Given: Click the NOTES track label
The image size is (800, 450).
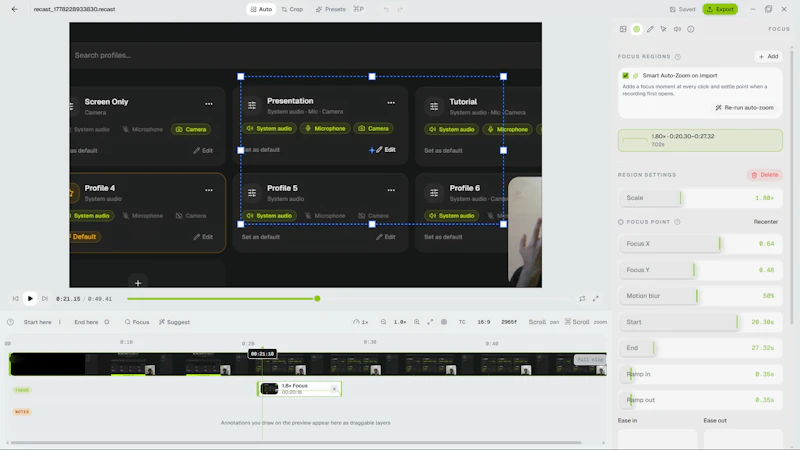Looking at the screenshot, I should (x=22, y=412).
